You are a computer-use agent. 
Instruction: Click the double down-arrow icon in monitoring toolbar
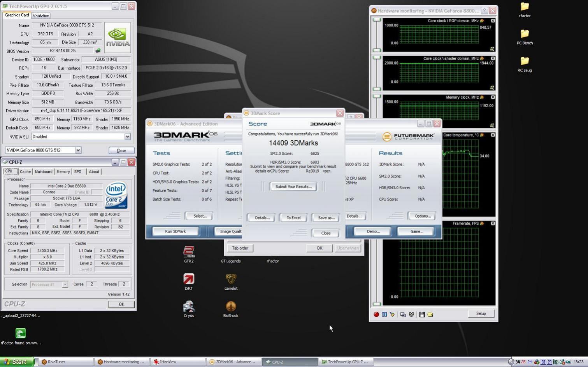pyautogui.click(x=411, y=315)
